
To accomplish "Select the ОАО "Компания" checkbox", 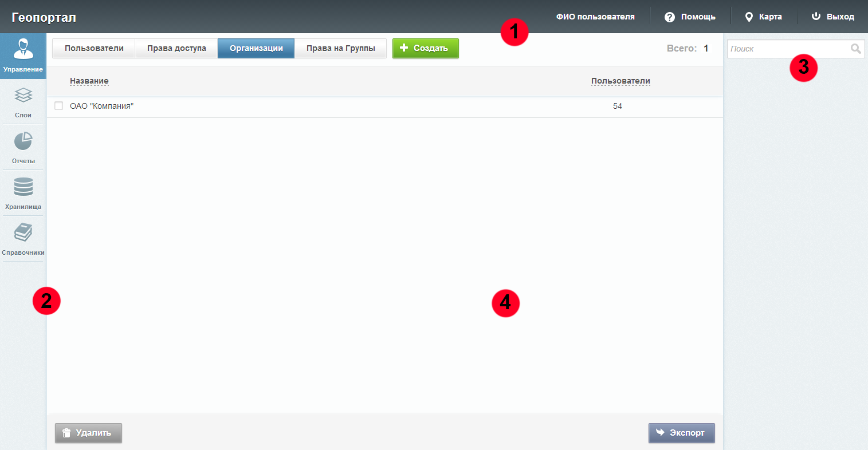I will tap(58, 106).
